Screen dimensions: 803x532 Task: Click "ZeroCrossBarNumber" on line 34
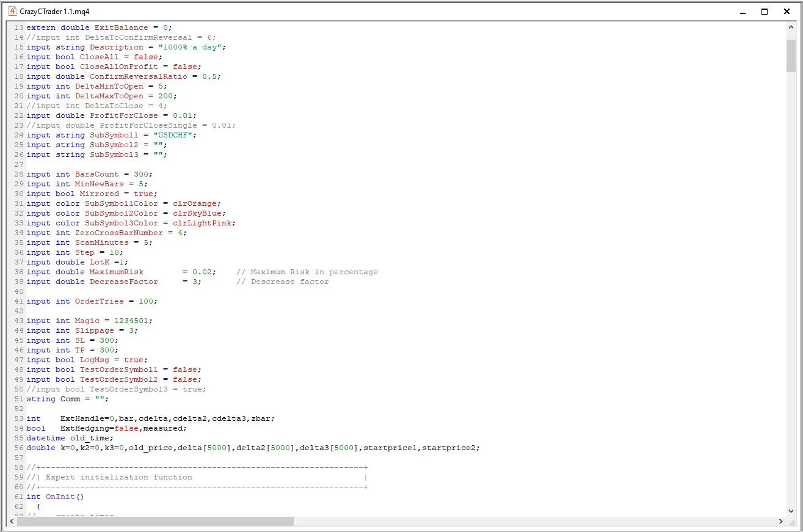click(x=118, y=233)
